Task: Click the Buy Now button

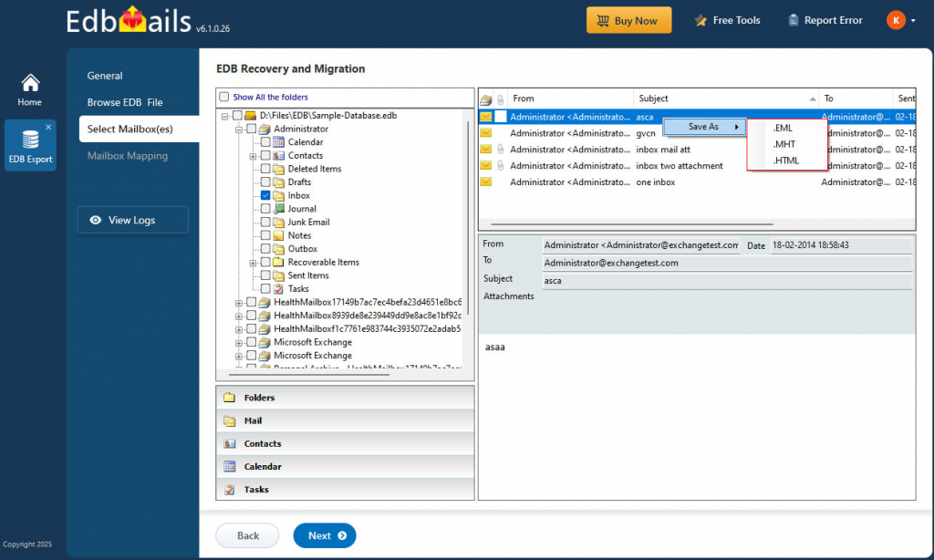Action: click(628, 20)
